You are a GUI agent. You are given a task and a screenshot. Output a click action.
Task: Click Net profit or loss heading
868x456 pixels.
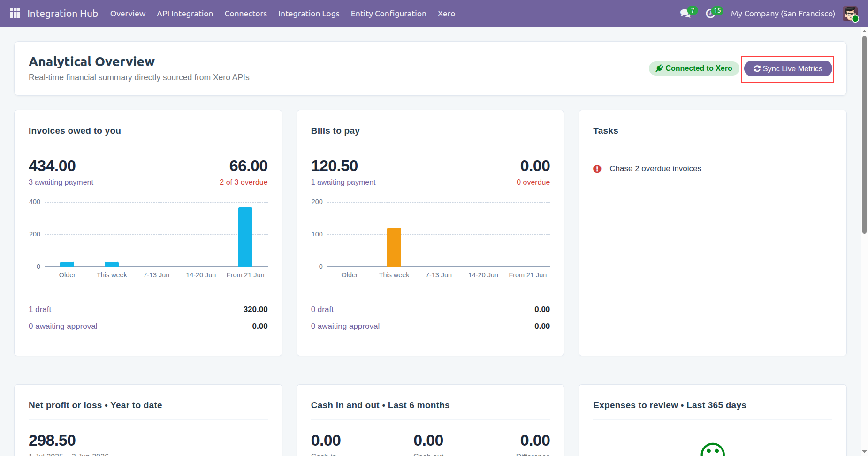[95, 405]
